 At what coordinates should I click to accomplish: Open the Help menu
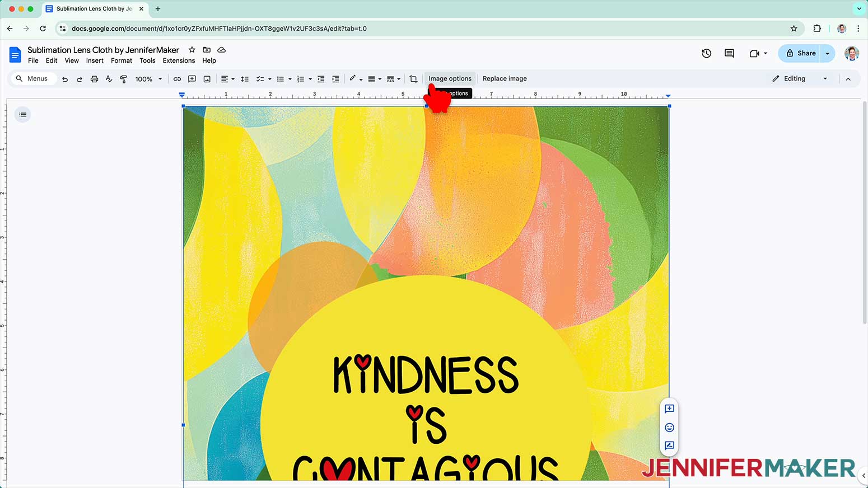click(209, 60)
